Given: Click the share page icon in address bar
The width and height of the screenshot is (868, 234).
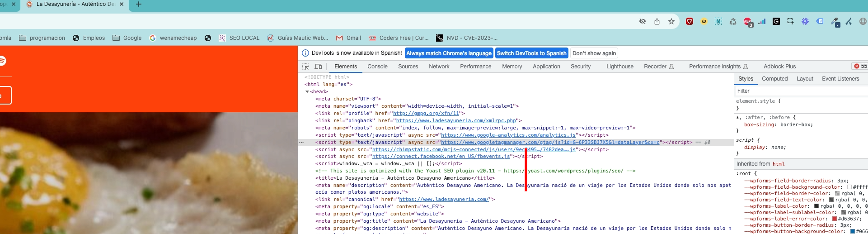Looking at the screenshot, I should 657,21.
